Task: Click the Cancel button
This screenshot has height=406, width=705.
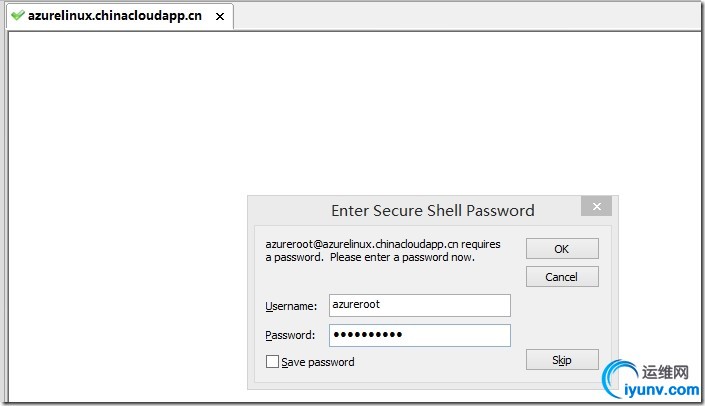Action: point(562,277)
